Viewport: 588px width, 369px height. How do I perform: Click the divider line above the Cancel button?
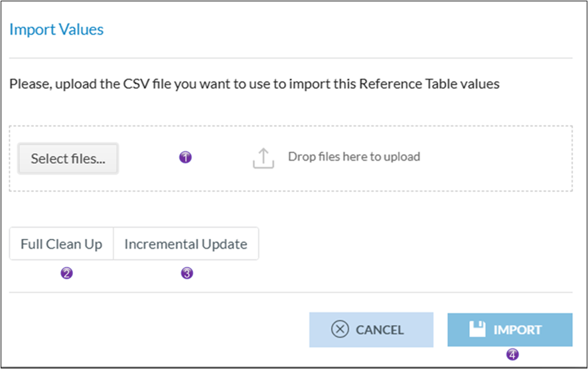pyautogui.click(x=291, y=292)
